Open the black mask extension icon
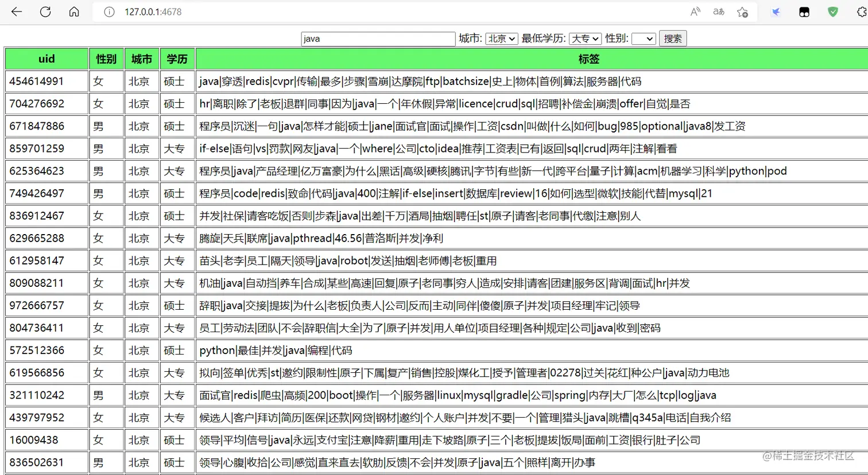This screenshot has height=475, width=868. [804, 11]
